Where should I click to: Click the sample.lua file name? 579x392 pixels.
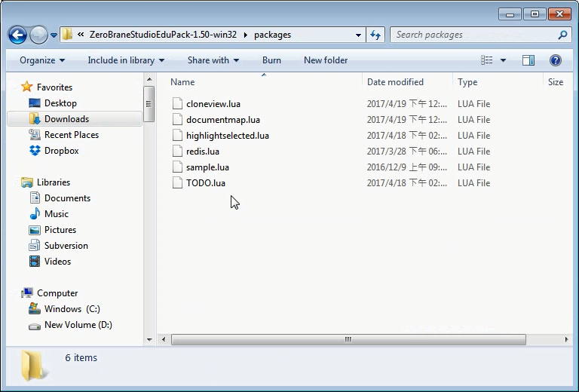tap(207, 167)
